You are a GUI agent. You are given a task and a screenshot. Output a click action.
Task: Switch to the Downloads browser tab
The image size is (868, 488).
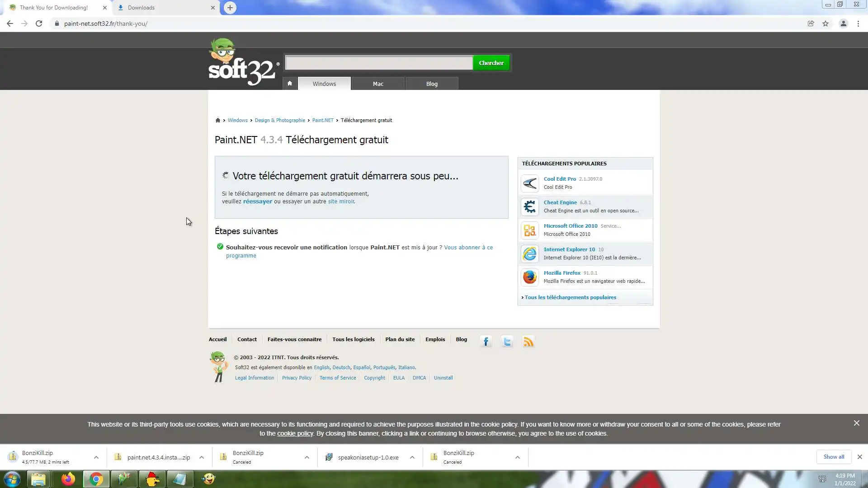(x=163, y=8)
